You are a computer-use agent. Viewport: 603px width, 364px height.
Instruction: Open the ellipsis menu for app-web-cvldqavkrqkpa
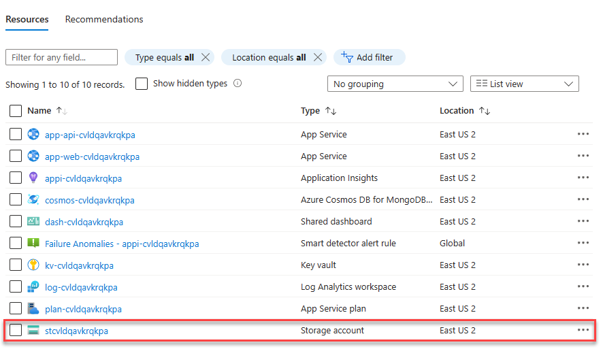pos(583,156)
